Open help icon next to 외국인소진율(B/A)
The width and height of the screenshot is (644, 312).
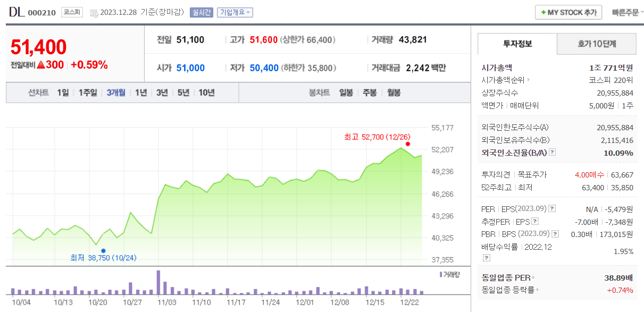coord(552,153)
